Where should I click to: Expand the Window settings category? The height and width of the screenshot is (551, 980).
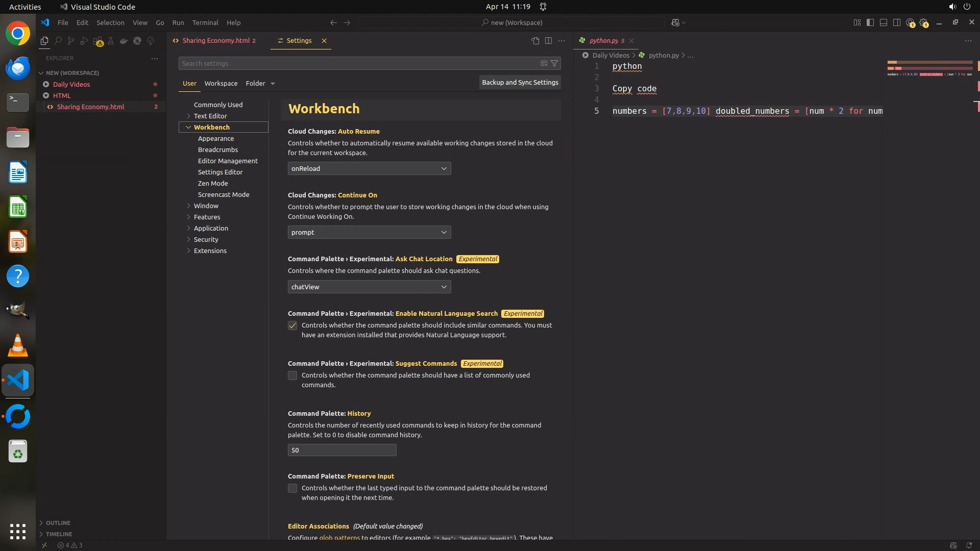206,206
